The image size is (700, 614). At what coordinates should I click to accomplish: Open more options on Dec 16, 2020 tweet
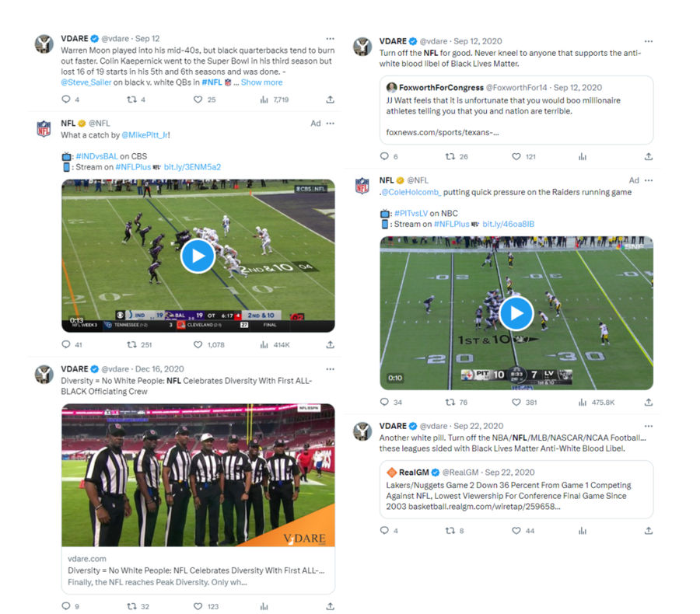point(330,369)
